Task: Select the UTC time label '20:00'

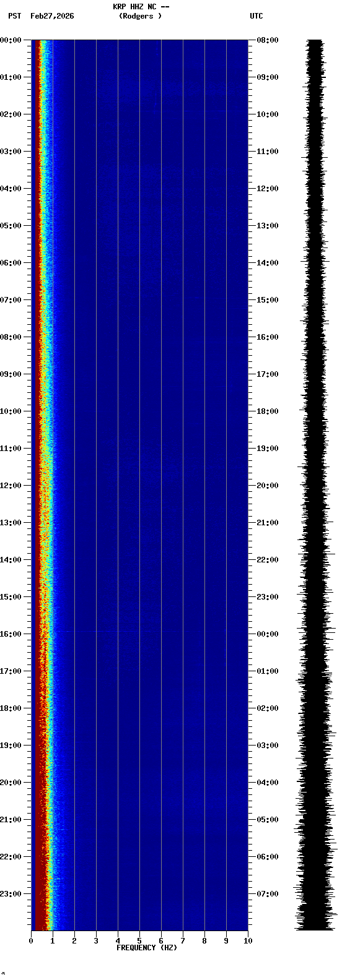Action: 268,486
